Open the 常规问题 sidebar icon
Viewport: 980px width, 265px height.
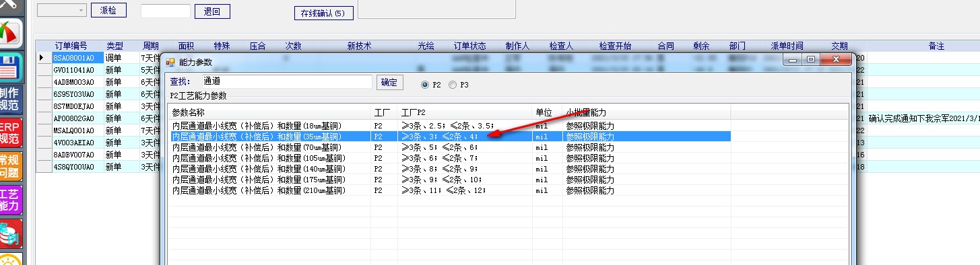click(x=10, y=167)
